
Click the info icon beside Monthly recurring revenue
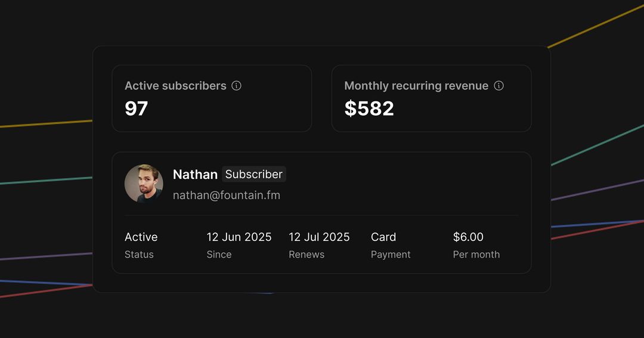point(499,86)
